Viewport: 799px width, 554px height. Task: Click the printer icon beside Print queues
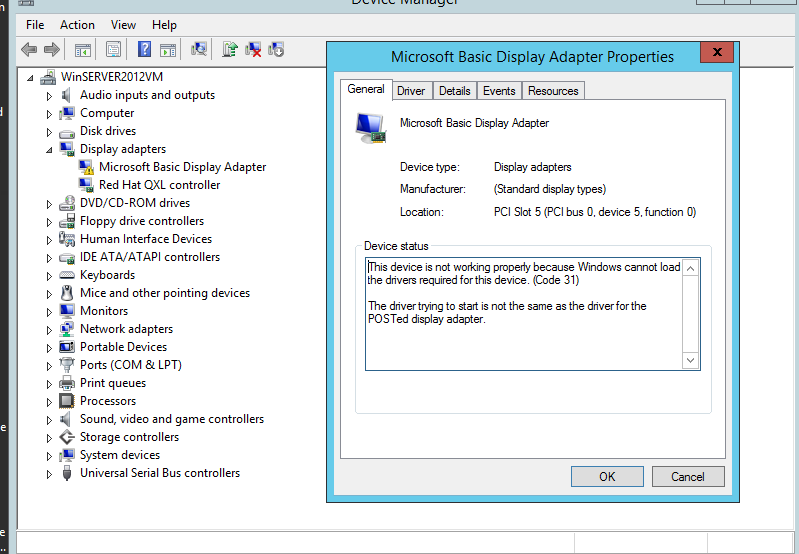click(67, 383)
